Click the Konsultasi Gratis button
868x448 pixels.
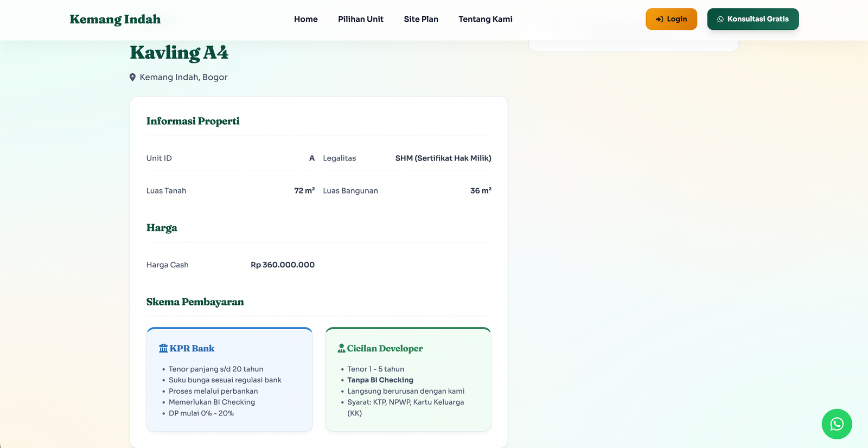[753, 19]
